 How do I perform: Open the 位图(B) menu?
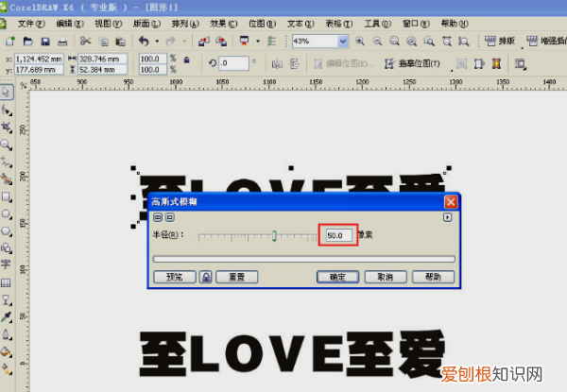coord(262,24)
